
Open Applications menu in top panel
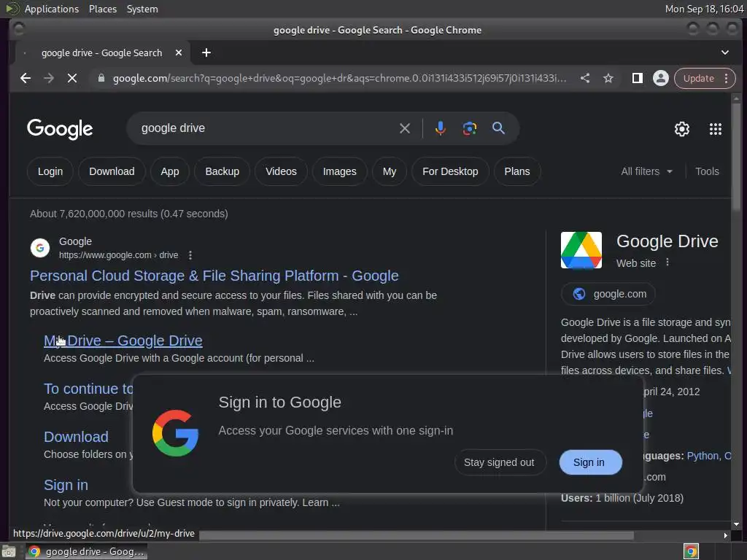click(52, 9)
